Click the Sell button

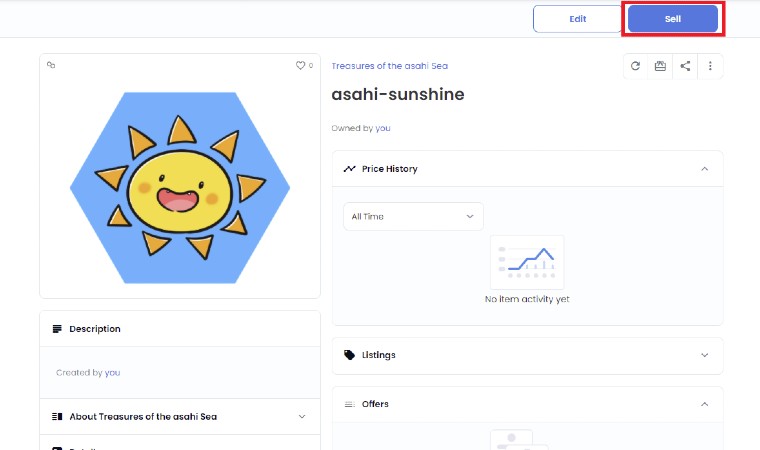672,19
